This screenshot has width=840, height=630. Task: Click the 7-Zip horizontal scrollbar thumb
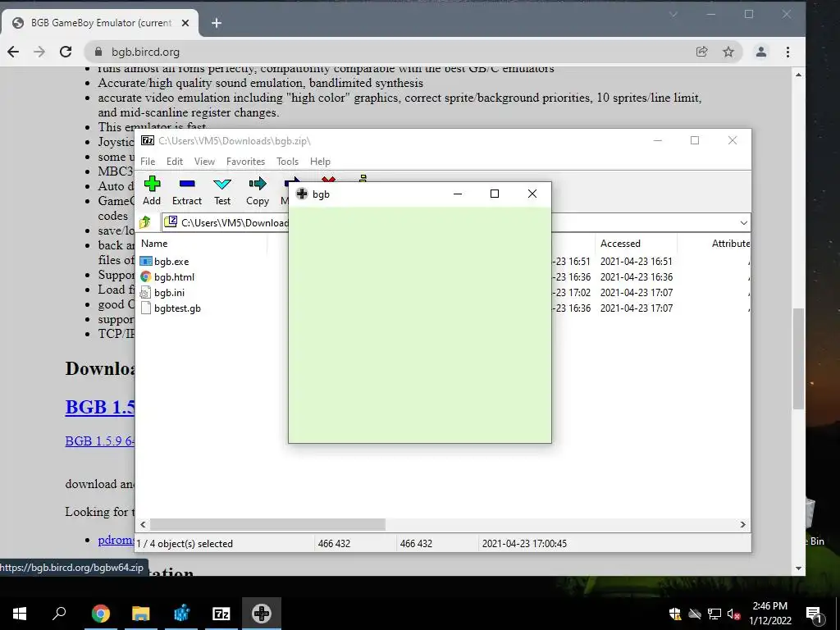pos(267,524)
